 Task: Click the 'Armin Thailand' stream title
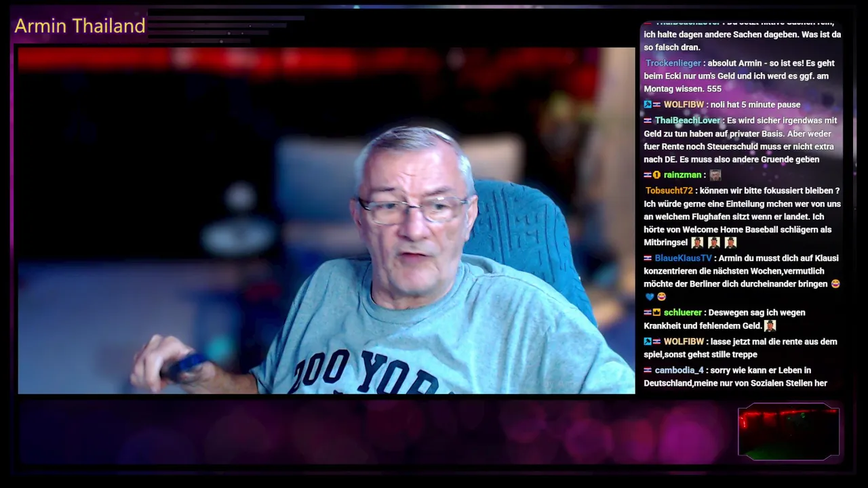click(80, 26)
